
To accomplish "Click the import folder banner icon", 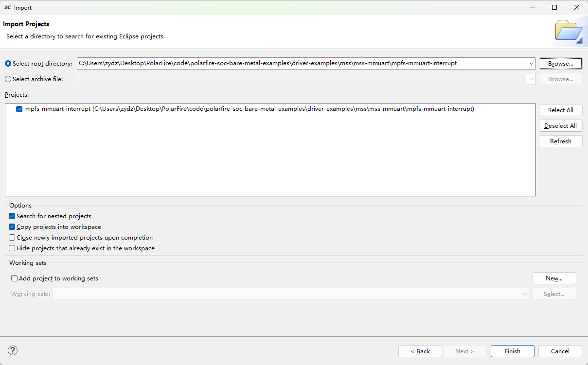I will [569, 32].
